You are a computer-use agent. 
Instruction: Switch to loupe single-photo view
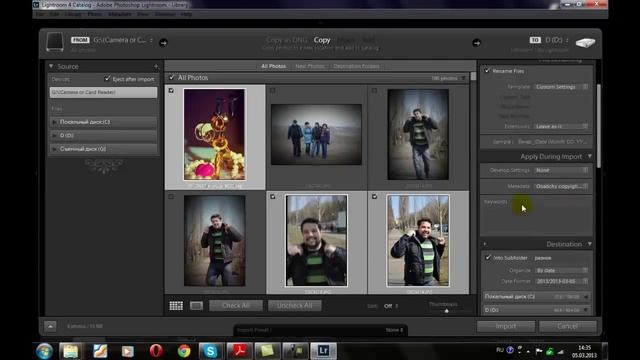pos(196,306)
